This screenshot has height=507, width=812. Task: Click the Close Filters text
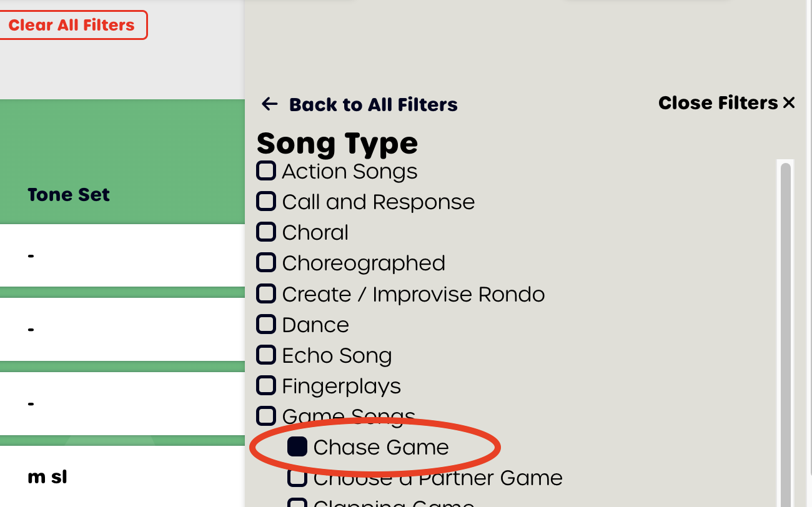(x=718, y=103)
